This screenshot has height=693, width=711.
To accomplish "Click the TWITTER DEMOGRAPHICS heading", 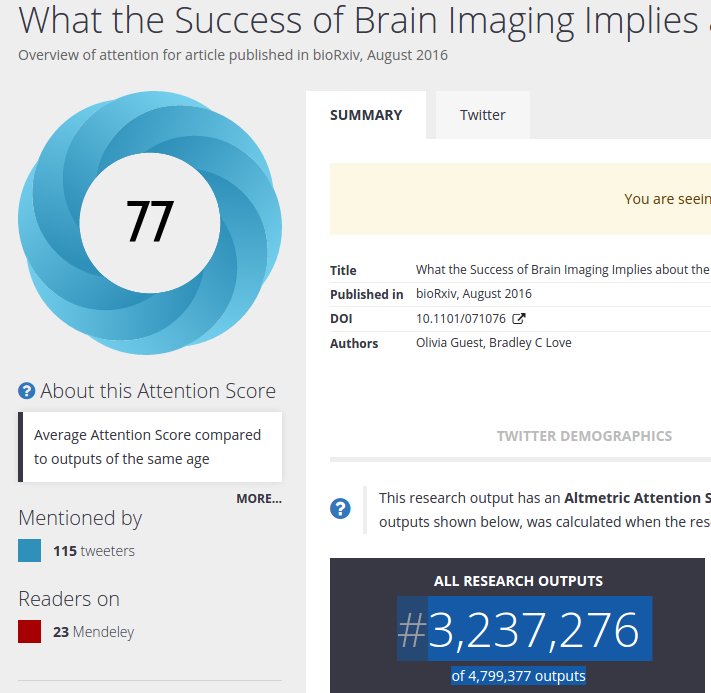I will (x=584, y=436).
